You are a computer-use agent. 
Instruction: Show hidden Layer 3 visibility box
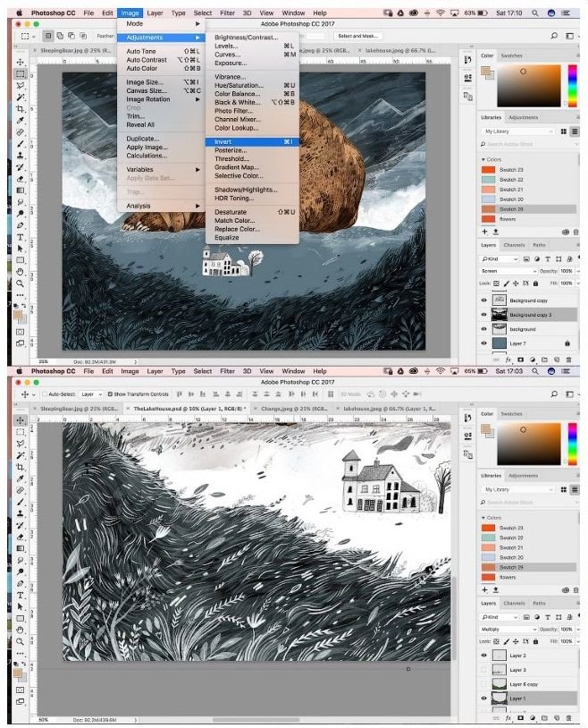click(x=483, y=670)
